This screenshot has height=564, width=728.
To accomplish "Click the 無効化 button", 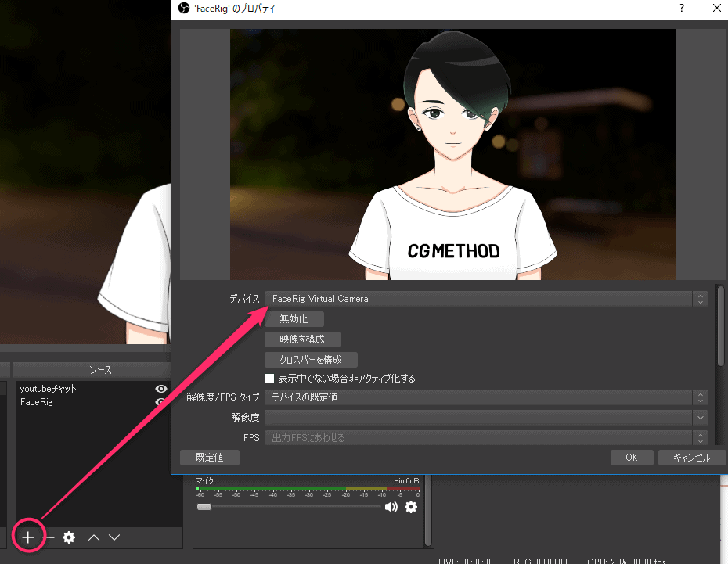I will 294,319.
